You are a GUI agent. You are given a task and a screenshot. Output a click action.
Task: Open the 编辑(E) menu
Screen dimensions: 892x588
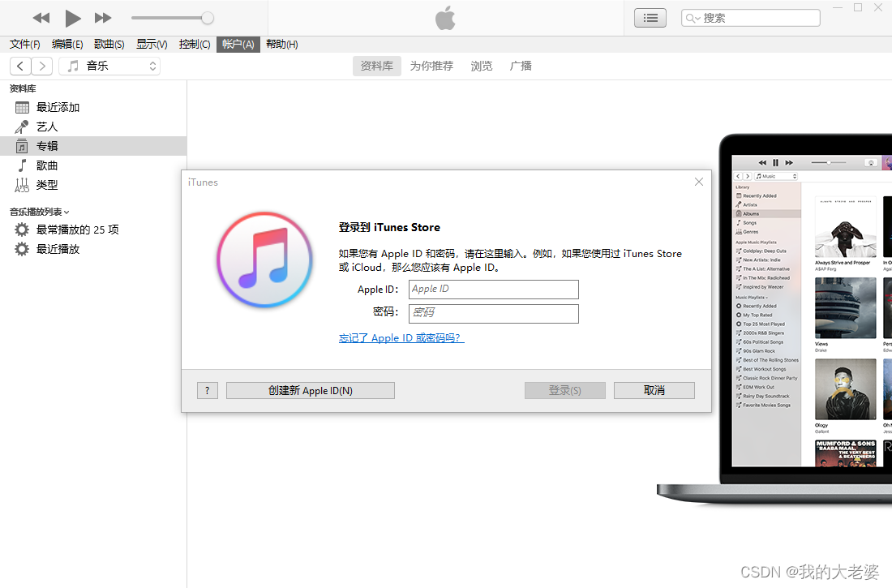pyautogui.click(x=67, y=45)
